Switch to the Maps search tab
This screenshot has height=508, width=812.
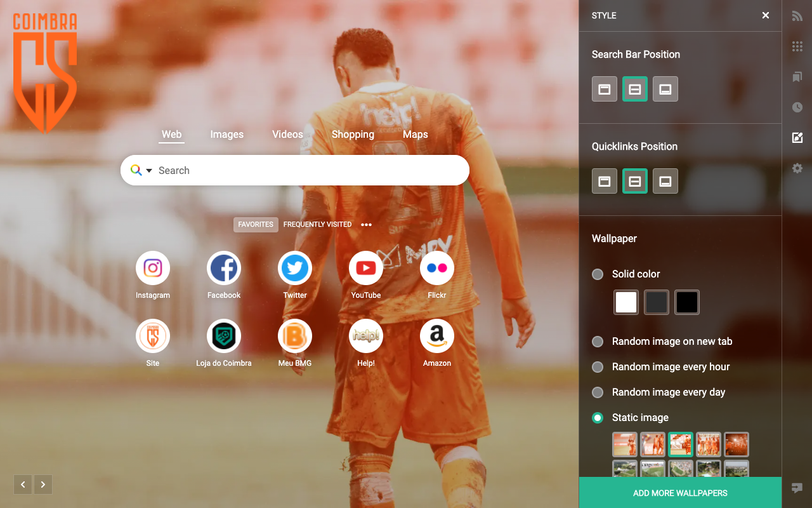click(x=416, y=135)
